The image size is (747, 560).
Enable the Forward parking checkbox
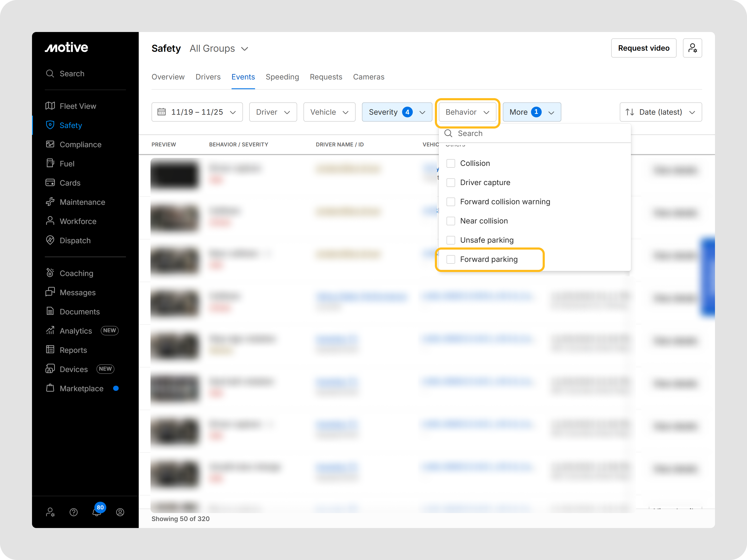point(451,259)
